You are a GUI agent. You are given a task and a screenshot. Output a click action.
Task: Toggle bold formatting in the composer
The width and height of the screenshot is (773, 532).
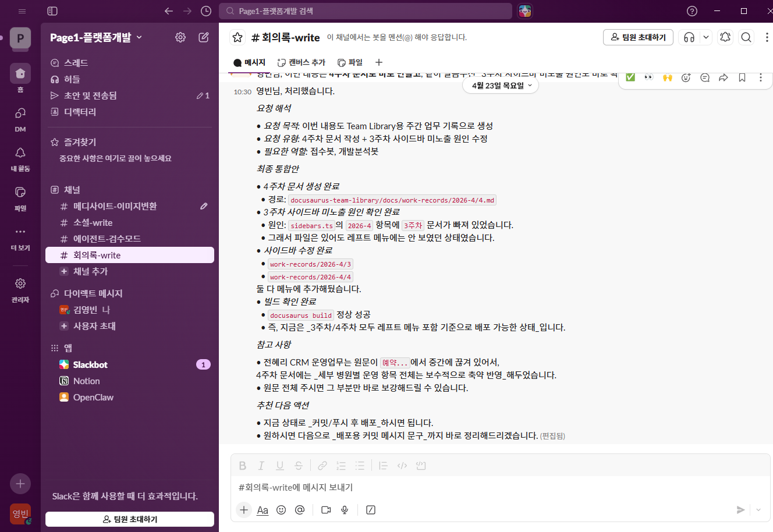243,465
